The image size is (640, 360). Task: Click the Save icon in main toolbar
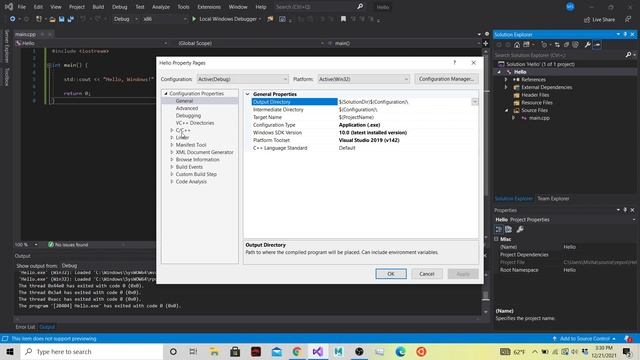pyautogui.click(x=62, y=19)
